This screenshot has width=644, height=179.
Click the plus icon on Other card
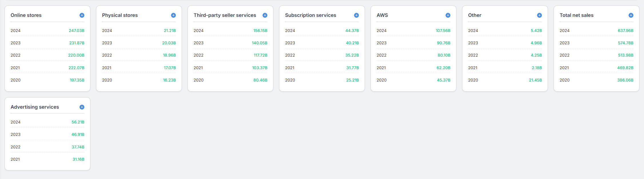coord(539,15)
